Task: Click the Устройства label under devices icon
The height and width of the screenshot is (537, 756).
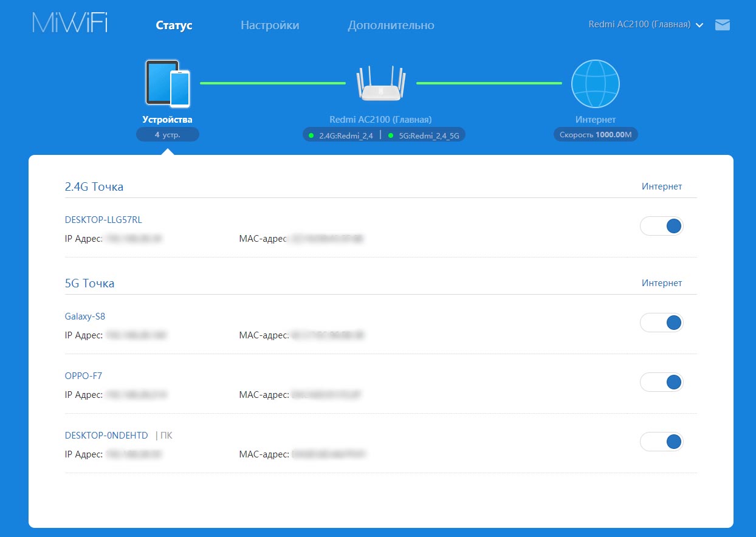Action: point(168,120)
